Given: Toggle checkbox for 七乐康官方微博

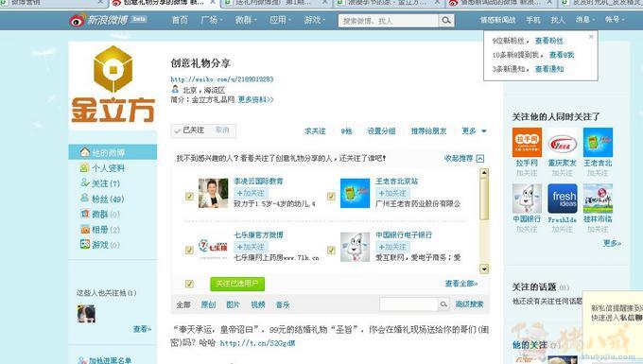Looking at the screenshot, I should (x=189, y=250).
